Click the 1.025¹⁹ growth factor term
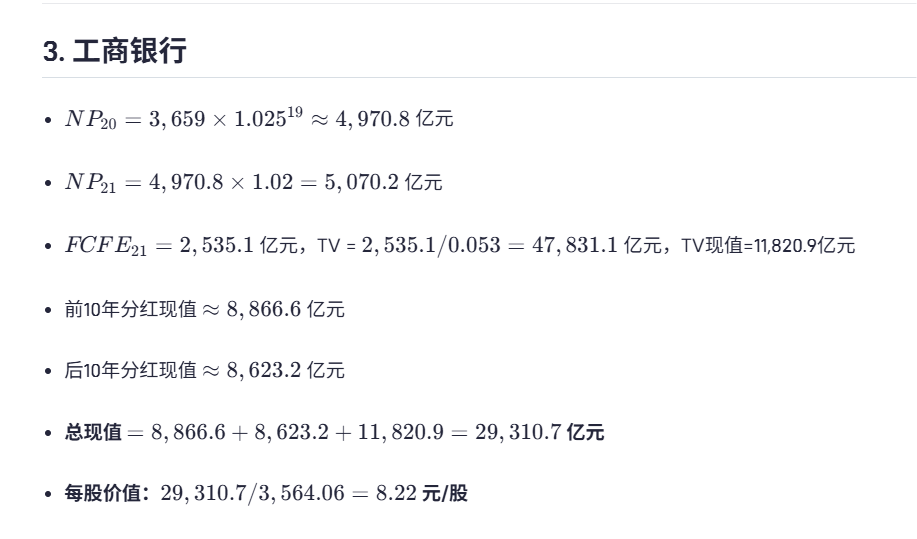This screenshot has height=539, width=917. point(268,117)
